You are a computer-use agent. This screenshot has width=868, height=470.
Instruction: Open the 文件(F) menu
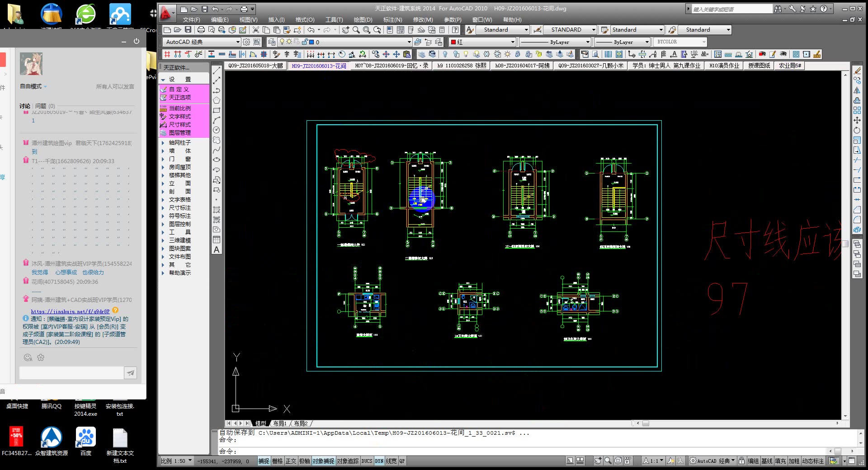coord(191,20)
